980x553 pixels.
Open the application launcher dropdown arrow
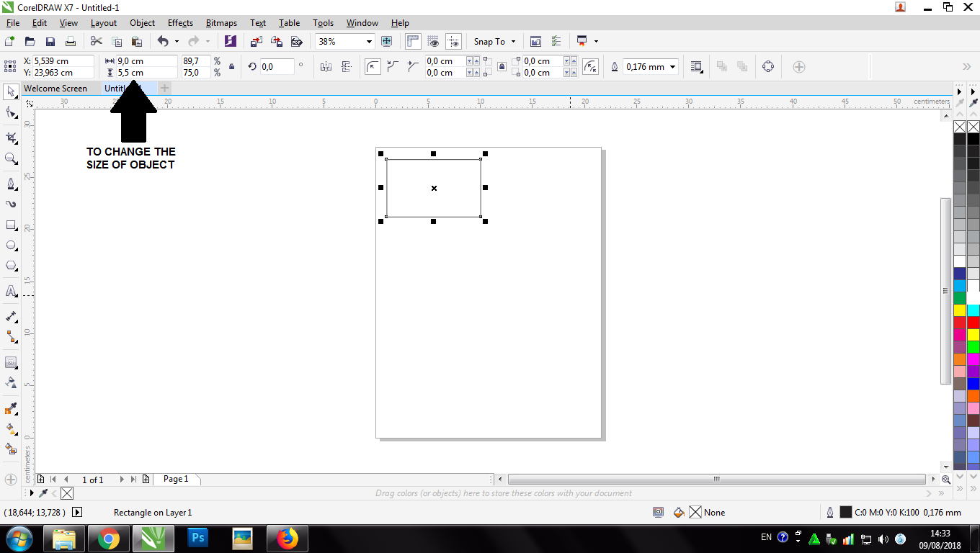[x=596, y=42]
